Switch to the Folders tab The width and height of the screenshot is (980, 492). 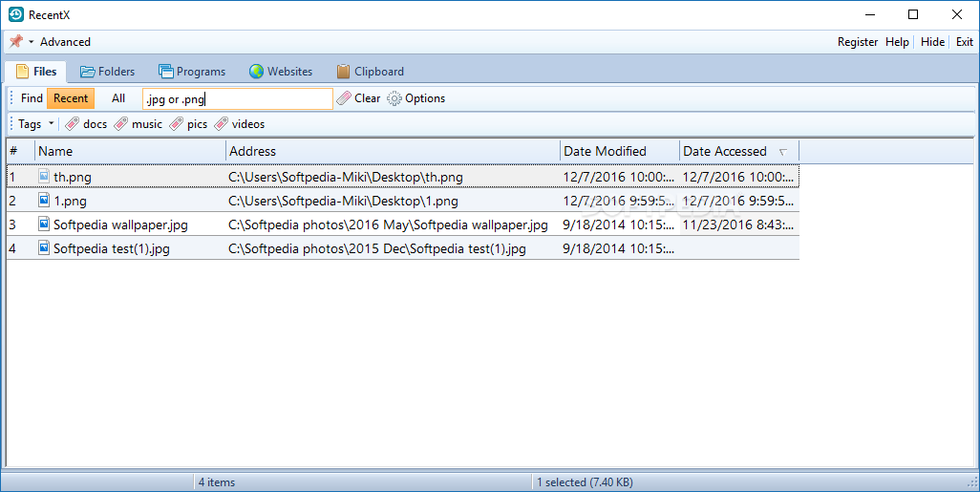tap(107, 72)
